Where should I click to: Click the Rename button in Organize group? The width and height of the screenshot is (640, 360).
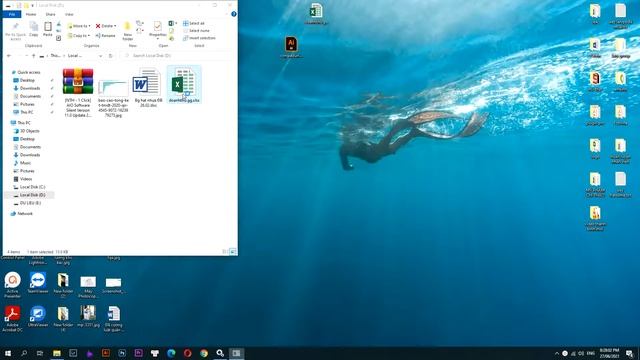coord(105,36)
